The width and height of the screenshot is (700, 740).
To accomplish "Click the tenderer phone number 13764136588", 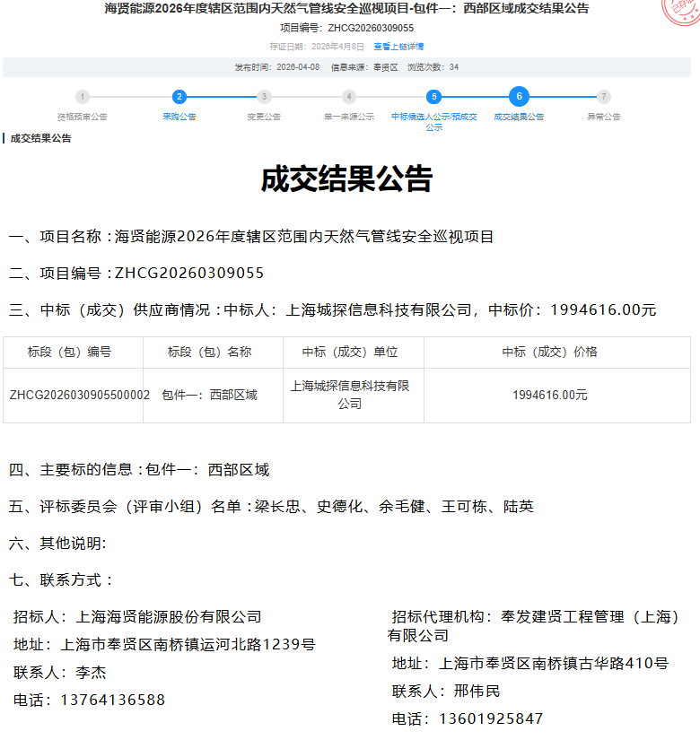I will click(112, 700).
